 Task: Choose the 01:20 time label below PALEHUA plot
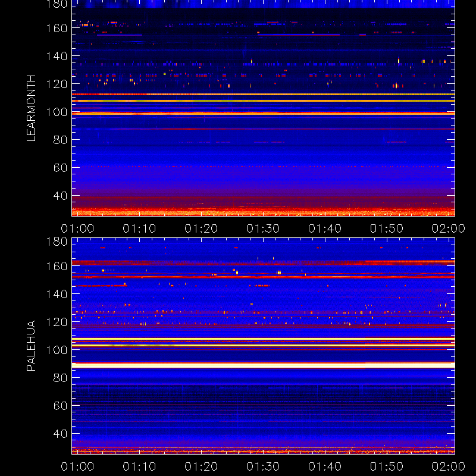point(201,466)
